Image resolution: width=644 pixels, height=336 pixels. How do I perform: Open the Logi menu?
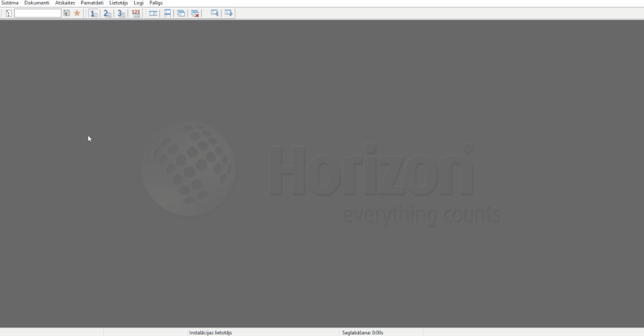coord(139,3)
